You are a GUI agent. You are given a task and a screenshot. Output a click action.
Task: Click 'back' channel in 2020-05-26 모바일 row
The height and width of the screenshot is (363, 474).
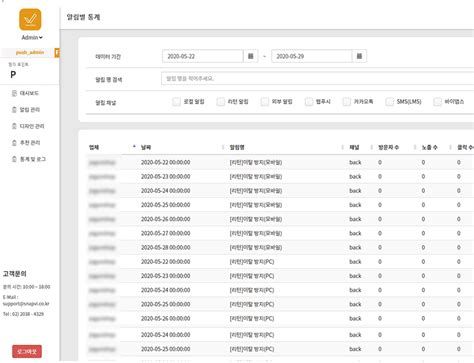355,219
